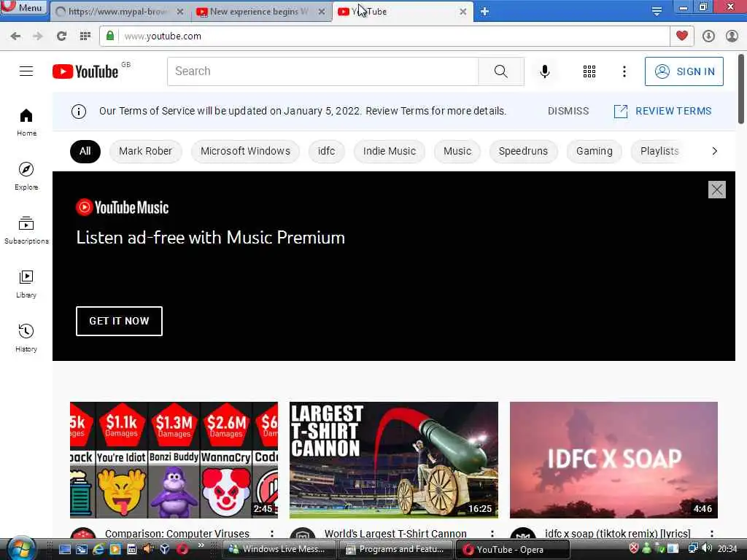Select the idfc chip

click(326, 152)
